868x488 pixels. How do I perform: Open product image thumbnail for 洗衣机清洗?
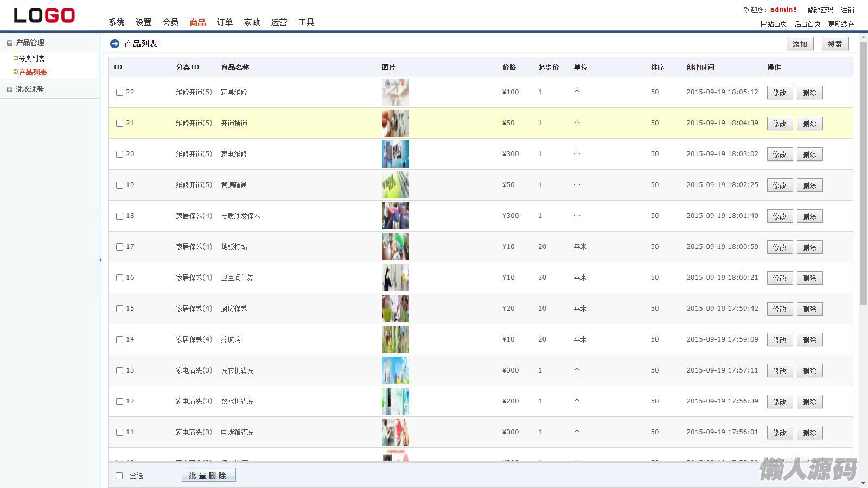tap(395, 370)
